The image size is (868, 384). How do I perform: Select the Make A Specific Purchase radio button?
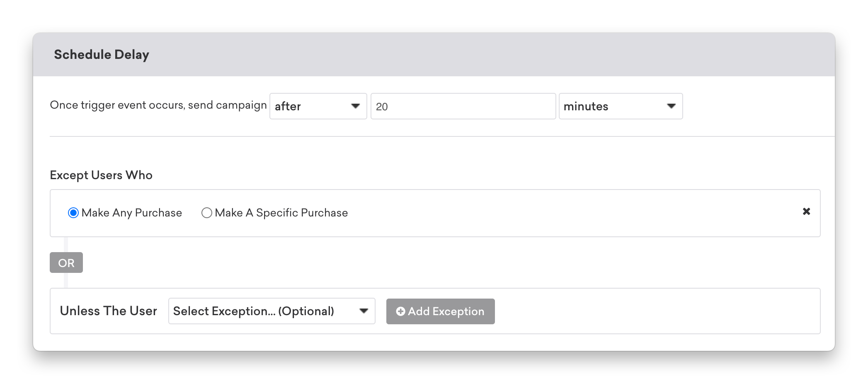[x=206, y=213]
